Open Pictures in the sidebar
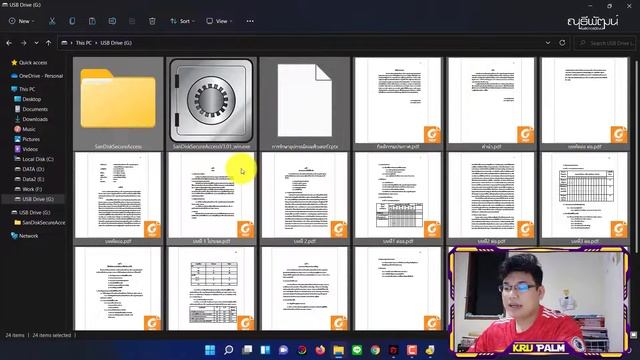 click(x=27, y=139)
